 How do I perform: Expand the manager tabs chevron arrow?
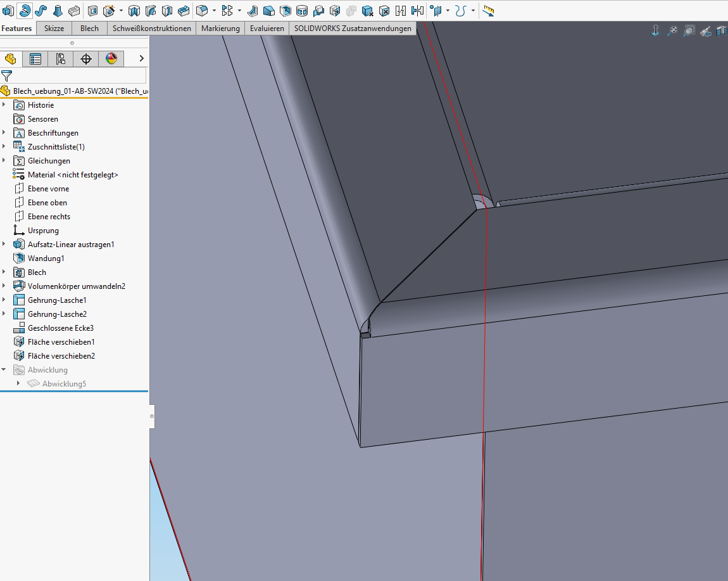coord(141,59)
